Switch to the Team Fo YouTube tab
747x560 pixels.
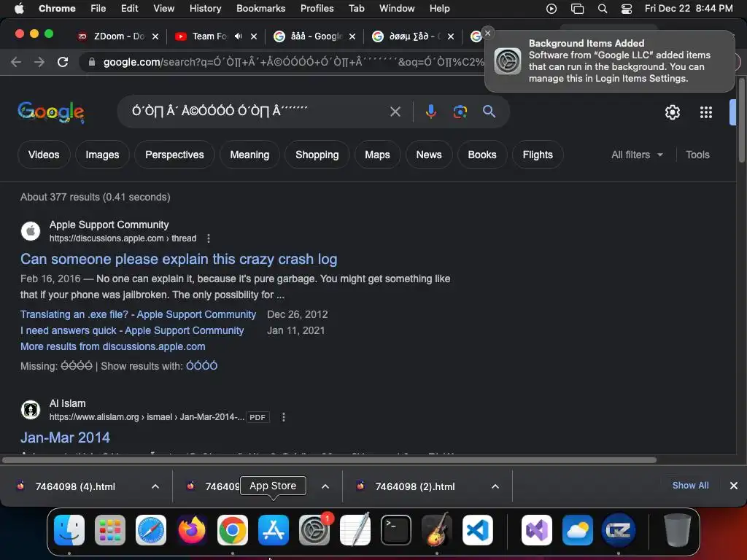(209, 36)
